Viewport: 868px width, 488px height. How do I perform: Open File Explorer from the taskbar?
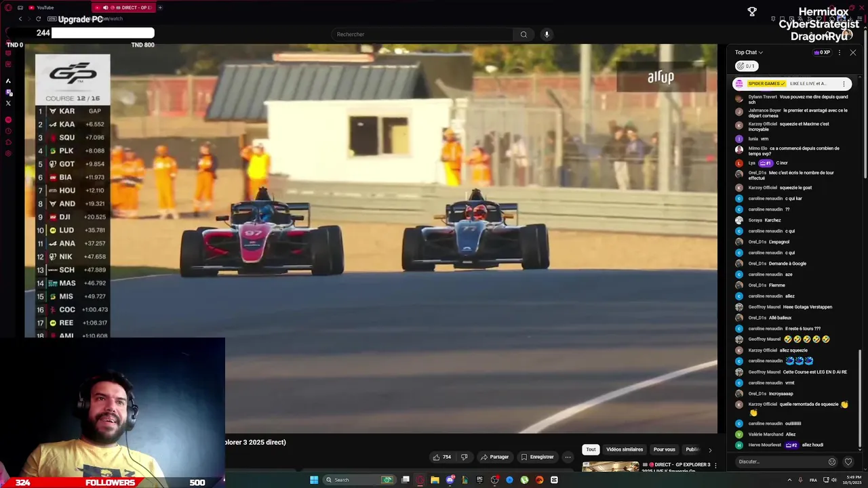point(435,480)
